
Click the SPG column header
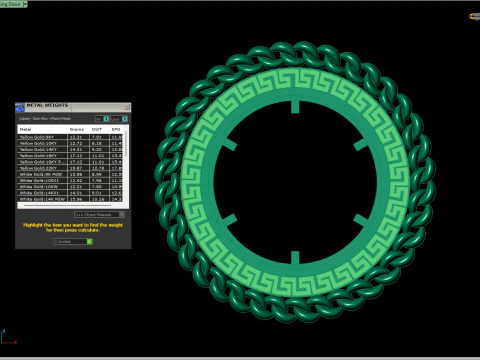pyautogui.click(x=116, y=129)
